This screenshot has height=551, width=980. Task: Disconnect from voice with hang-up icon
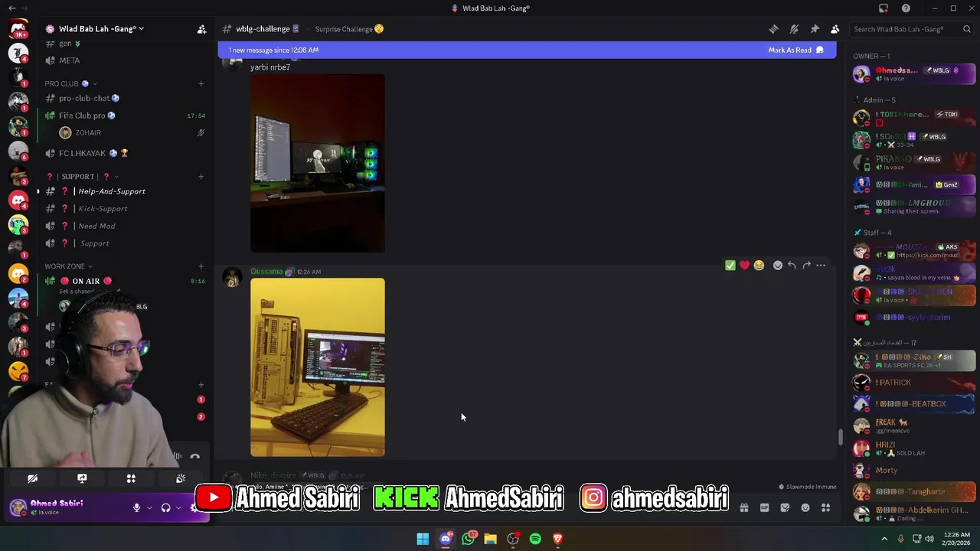click(195, 457)
